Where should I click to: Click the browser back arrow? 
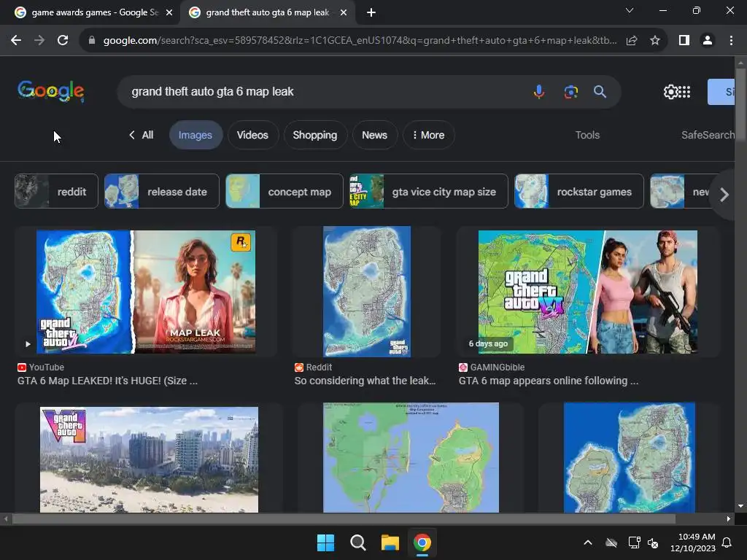[x=16, y=41]
